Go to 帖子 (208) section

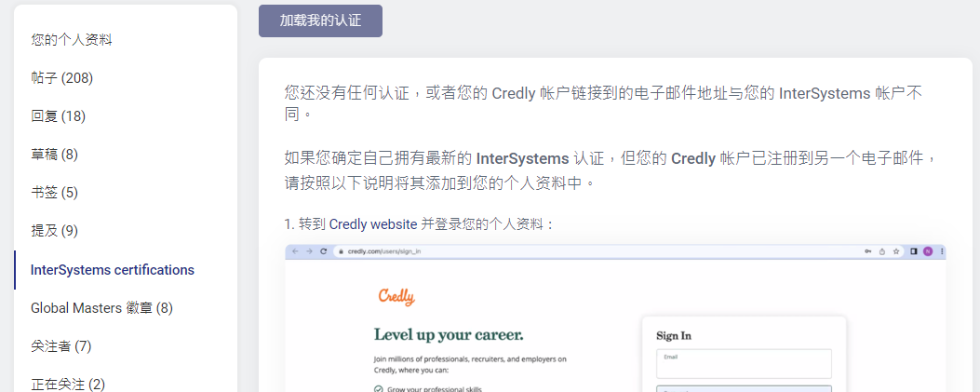[x=61, y=77]
